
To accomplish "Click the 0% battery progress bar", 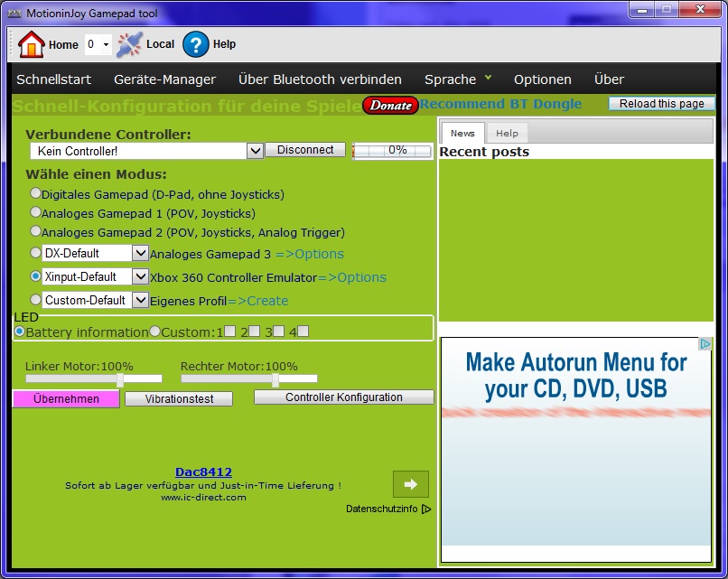I will pyautogui.click(x=392, y=151).
